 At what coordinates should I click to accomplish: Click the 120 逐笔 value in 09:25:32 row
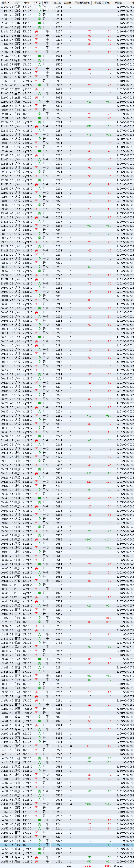(x=89, y=482)
